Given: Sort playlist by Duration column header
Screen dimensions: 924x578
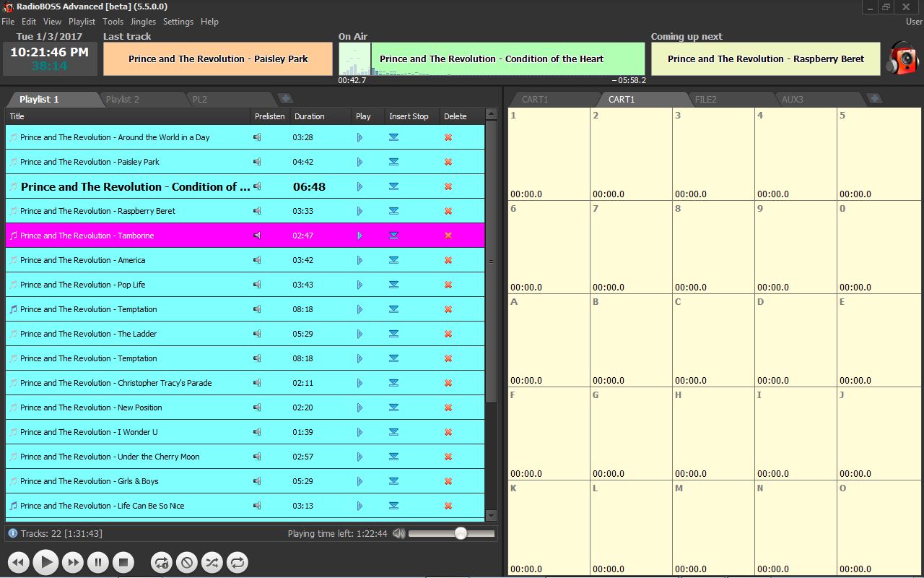Looking at the screenshot, I should tap(321, 116).
